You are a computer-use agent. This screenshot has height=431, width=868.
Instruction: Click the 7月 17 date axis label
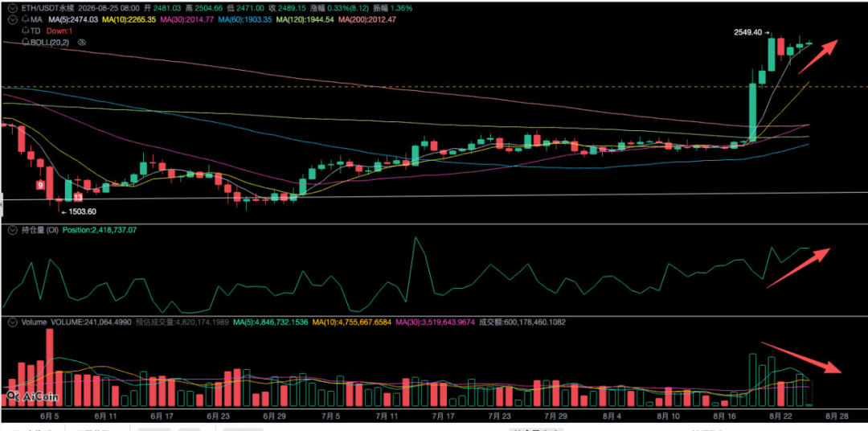coord(444,415)
